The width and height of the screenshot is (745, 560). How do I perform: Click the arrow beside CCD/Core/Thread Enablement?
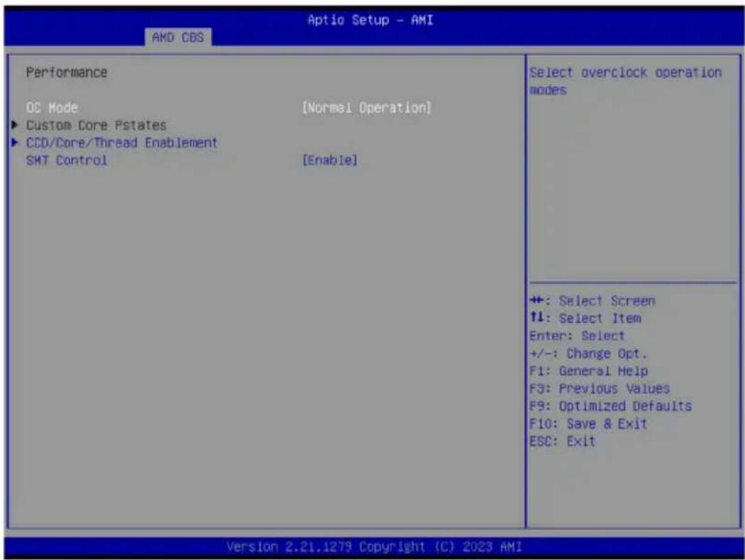pyautogui.click(x=14, y=142)
